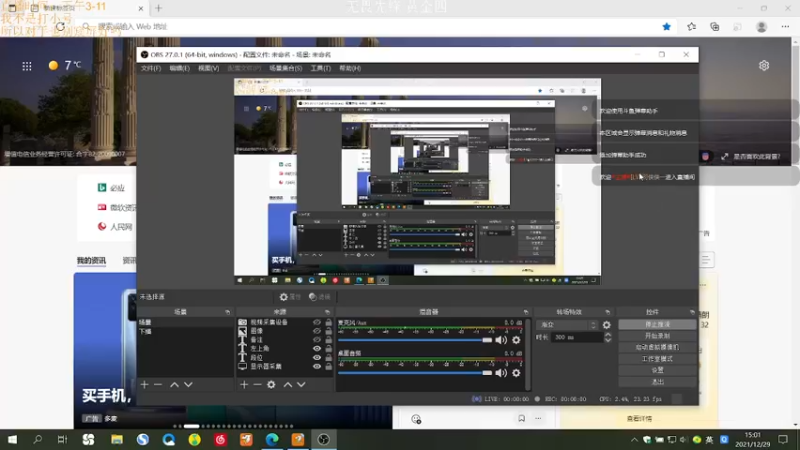Mute the 麦克风/Aux speaker icon

[501, 340]
